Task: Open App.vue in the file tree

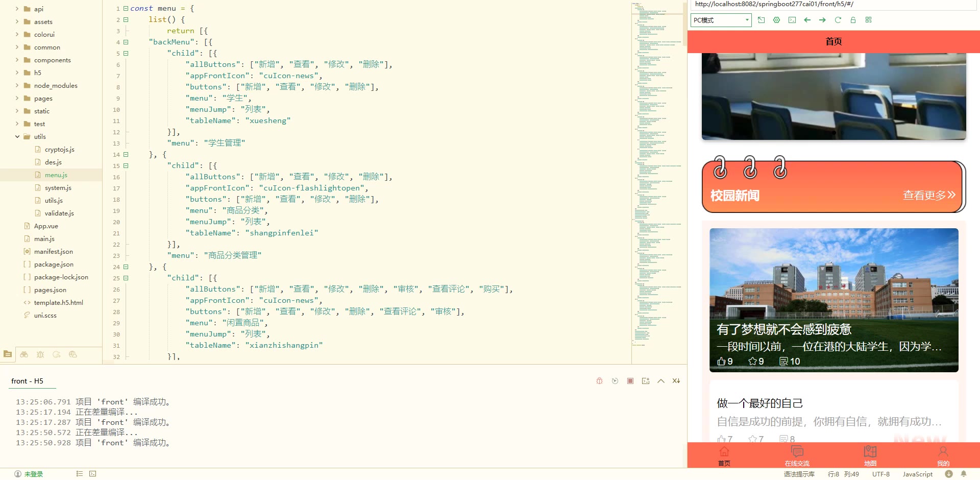Action: click(x=46, y=226)
